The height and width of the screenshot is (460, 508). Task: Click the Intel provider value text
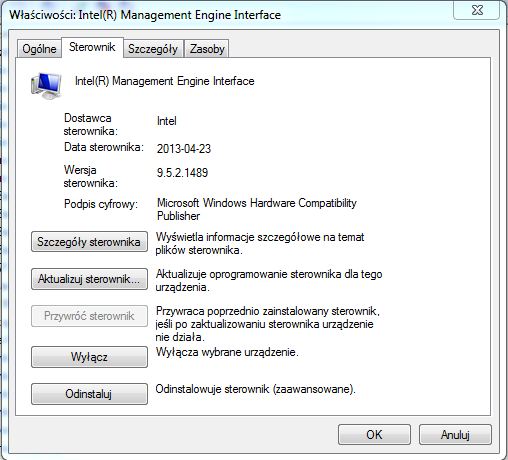(x=167, y=121)
